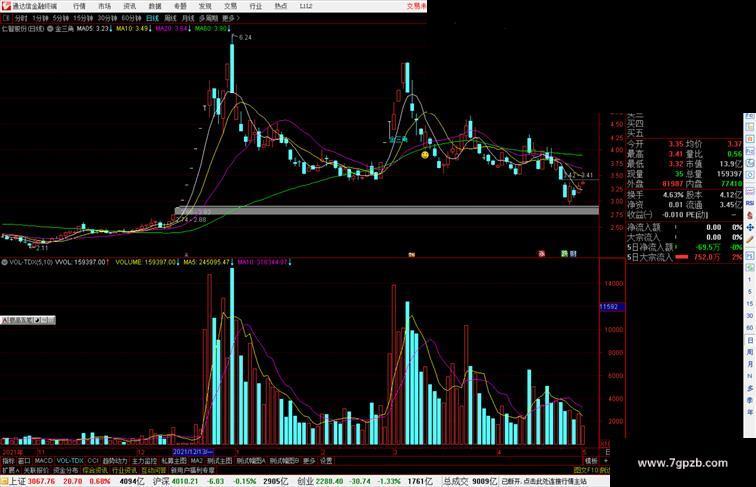Open the 模板 template button

coord(591,461)
